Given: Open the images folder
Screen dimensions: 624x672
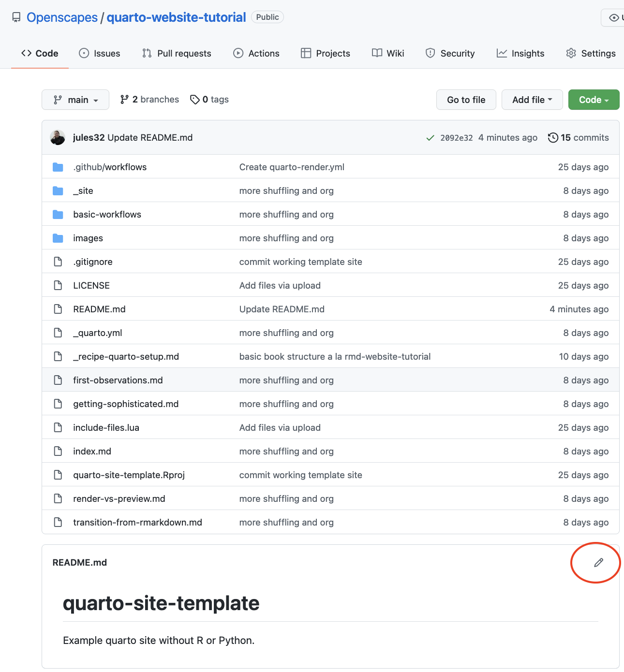Looking at the screenshot, I should (x=88, y=238).
